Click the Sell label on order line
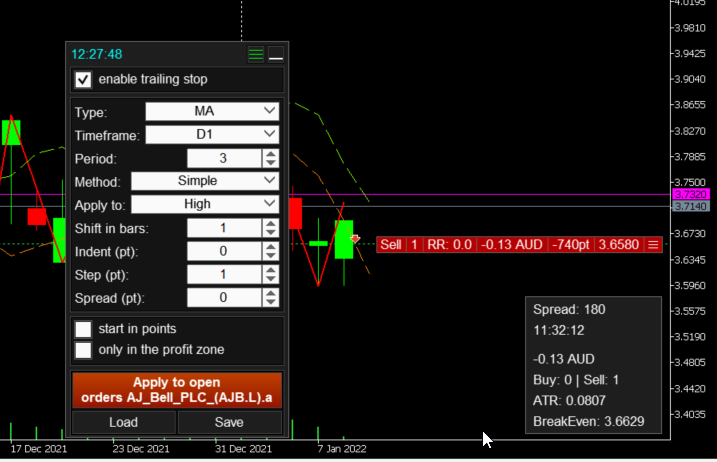Screen dimensions: 717x462 pyautogui.click(x=391, y=245)
